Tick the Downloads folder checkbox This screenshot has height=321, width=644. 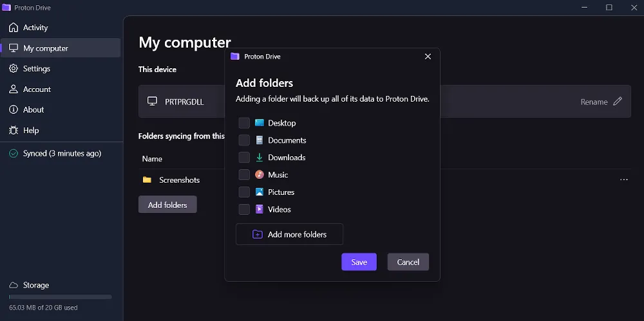click(244, 158)
